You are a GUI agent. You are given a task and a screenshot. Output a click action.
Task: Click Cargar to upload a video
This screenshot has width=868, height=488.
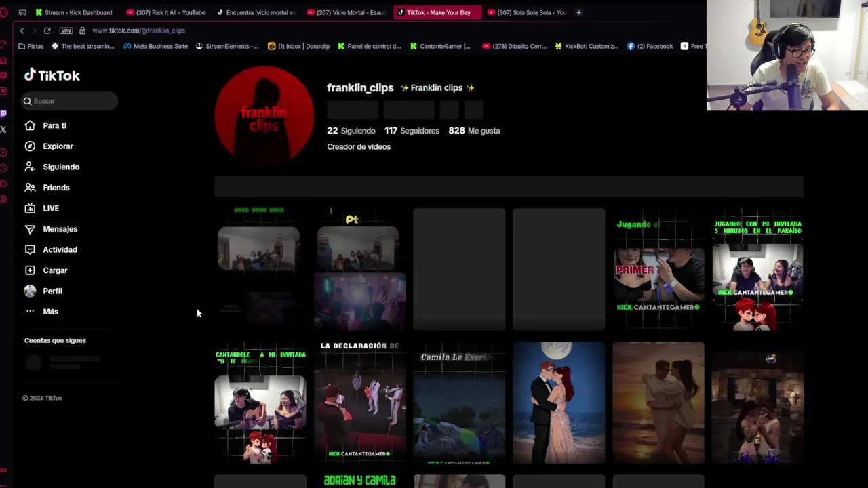coord(47,270)
